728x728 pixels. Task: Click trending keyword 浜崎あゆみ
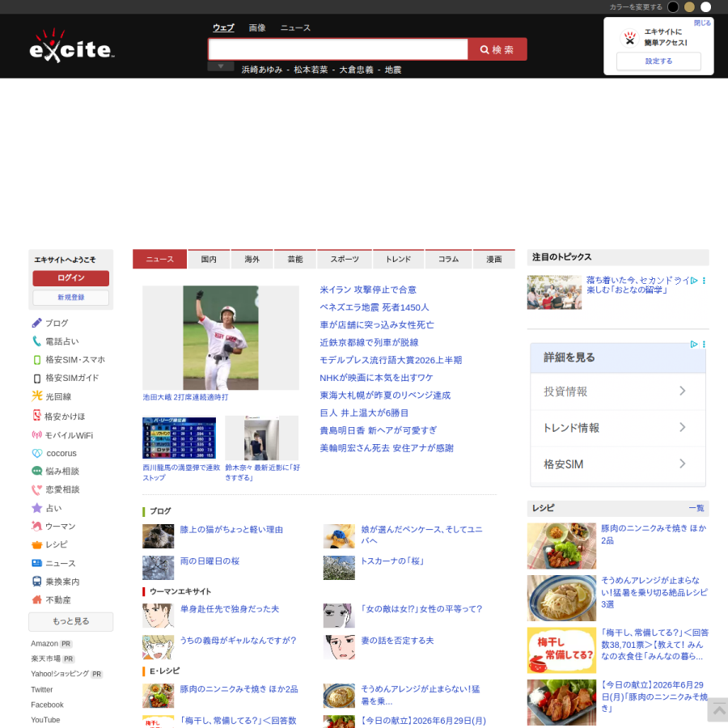(262, 70)
